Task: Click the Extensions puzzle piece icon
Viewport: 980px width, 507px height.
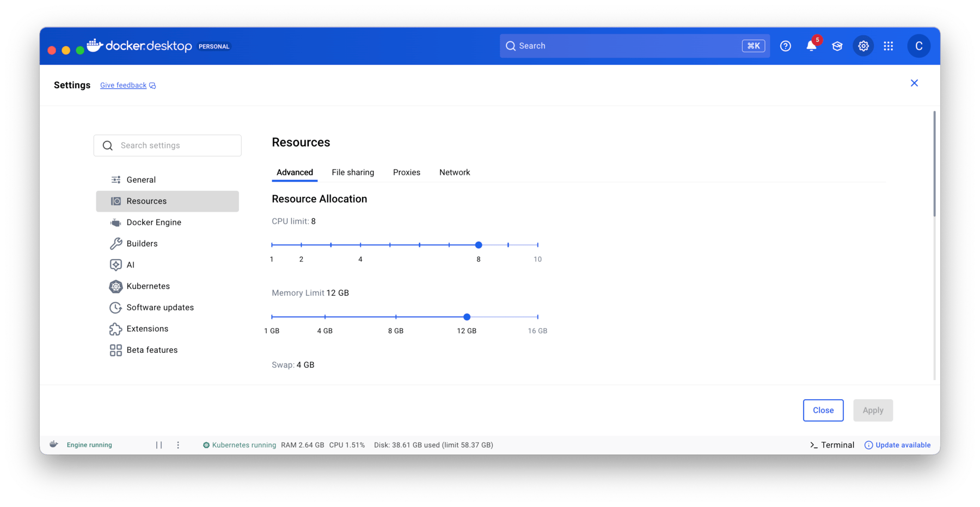Action: pos(115,329)
